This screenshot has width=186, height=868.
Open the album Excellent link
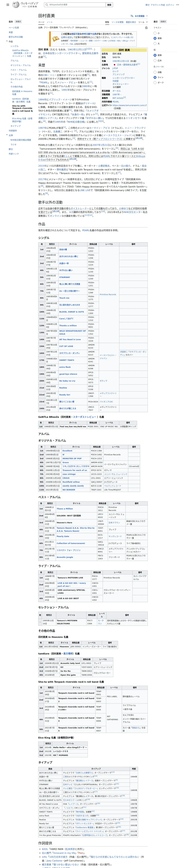pos(68,450)
